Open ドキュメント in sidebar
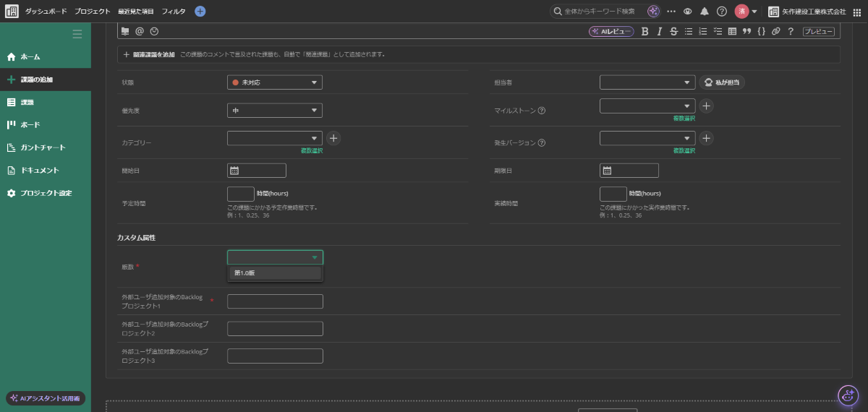This screenshot has height=412, width=868. 46,171
